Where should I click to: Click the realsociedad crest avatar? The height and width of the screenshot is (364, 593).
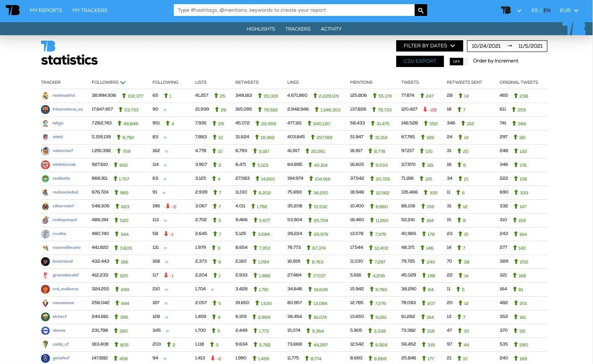tap(45, 192)
